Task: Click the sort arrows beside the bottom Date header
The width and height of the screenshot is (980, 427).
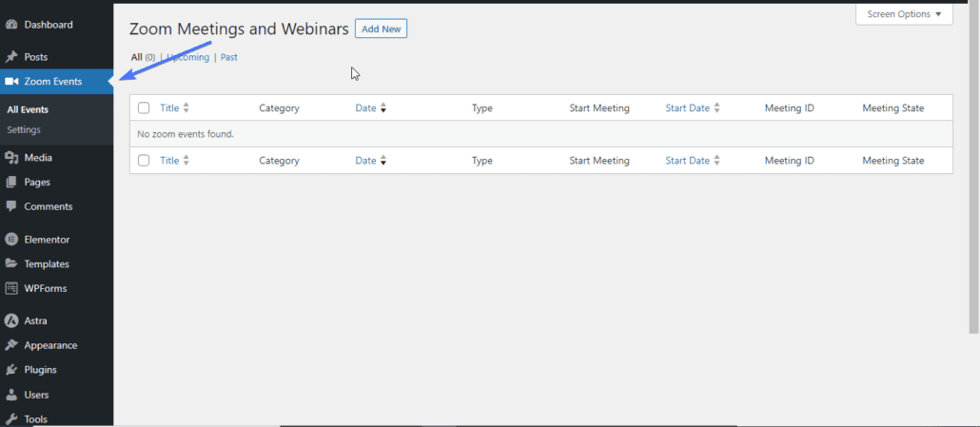Action: click(383, 161)
